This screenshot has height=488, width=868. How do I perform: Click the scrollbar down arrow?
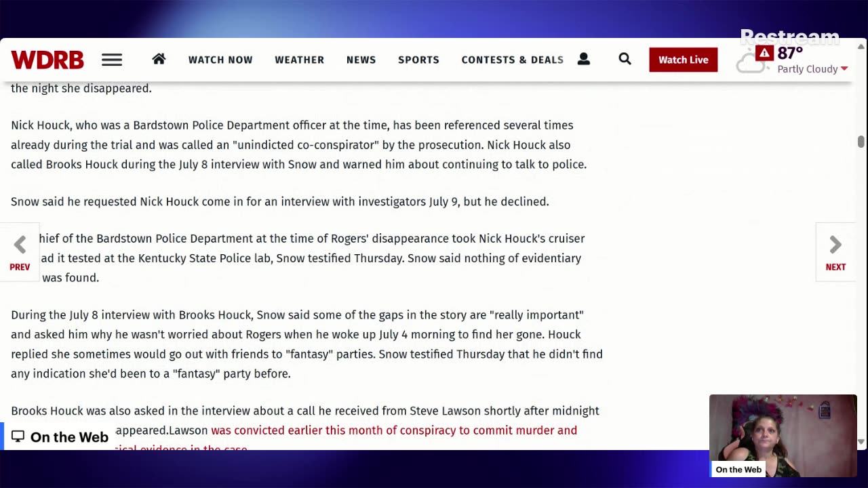click(x=861, y=442)
